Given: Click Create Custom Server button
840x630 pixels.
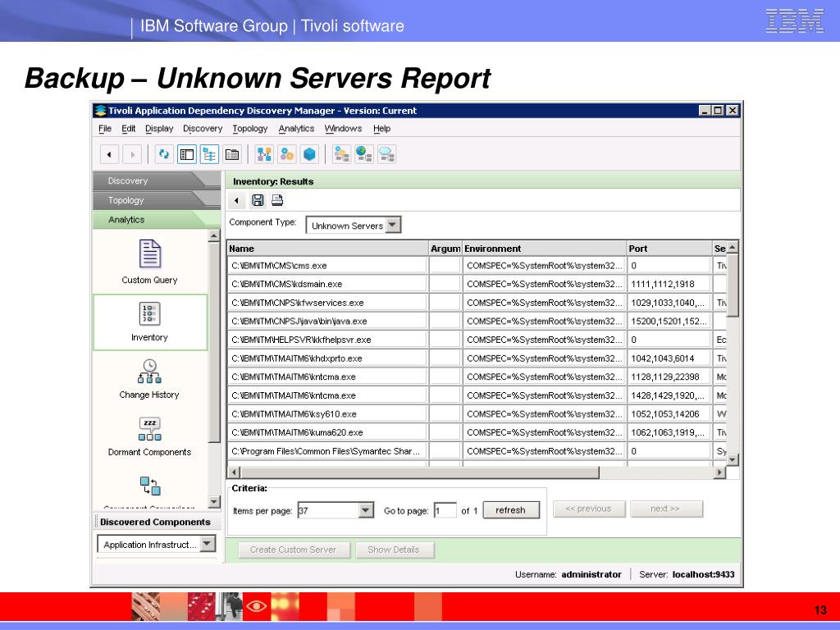Looking at the screenshot, I should point(293,550).
